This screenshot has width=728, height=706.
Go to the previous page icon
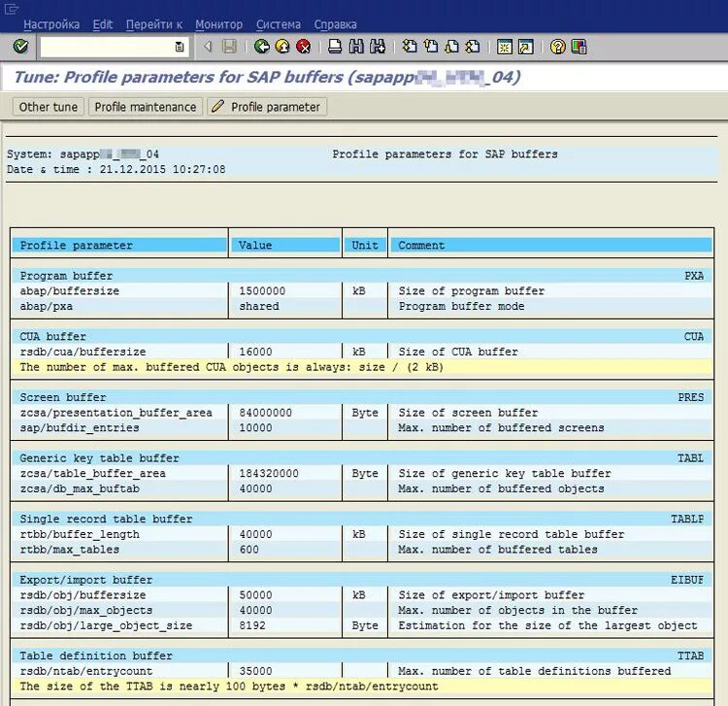(431, 47)
